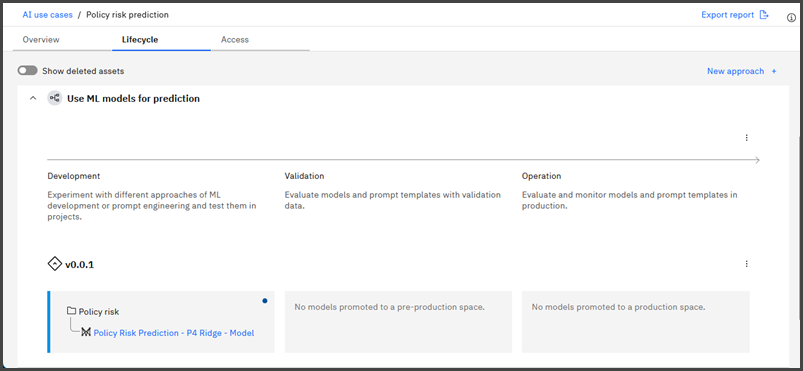Viewport: 803px width, 371px height.
Task: Click the Policy risk folder icon
Action: pos(72,311)
